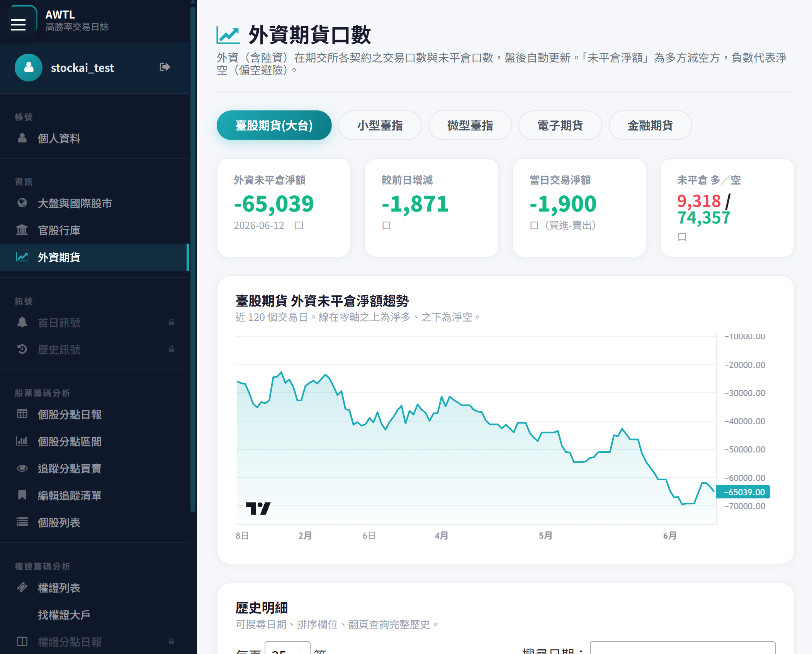The height and width of the screenshot is (654, 812).
Task: Open 追蹤分點買賣 page
Action: point(94,468)
